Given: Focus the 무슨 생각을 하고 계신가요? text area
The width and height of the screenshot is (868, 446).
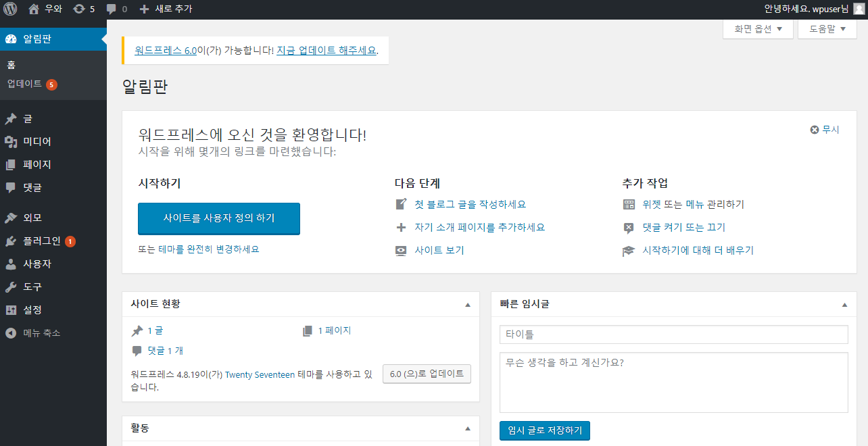Looking at the screenshot, I should 673,382.
